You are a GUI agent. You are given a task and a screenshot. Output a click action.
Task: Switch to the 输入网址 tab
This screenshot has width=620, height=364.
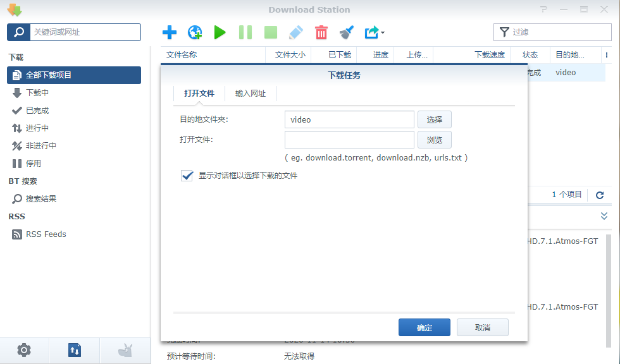coord(251,94)
